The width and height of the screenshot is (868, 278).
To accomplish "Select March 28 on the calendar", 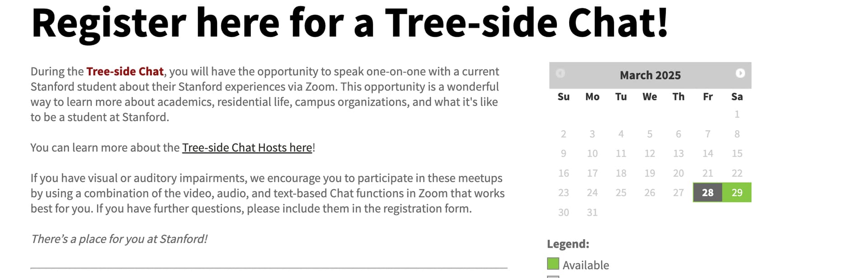I will pyautogui.click(x=708, y=193).
